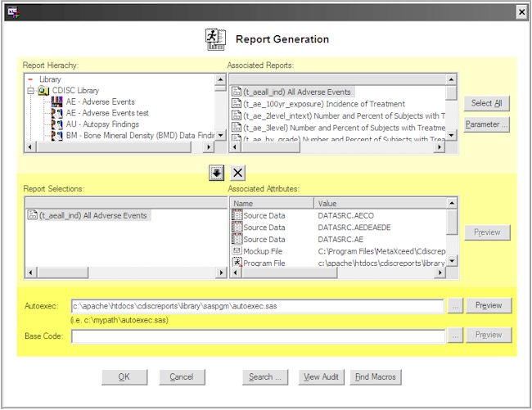Viewport: 532px width, 410px height.
Task: Click the Cancel button
Action: click(x=182, y=377)
